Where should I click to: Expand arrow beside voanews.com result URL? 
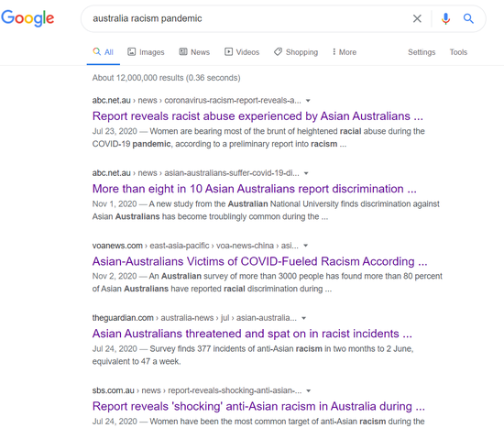[306, 246]
